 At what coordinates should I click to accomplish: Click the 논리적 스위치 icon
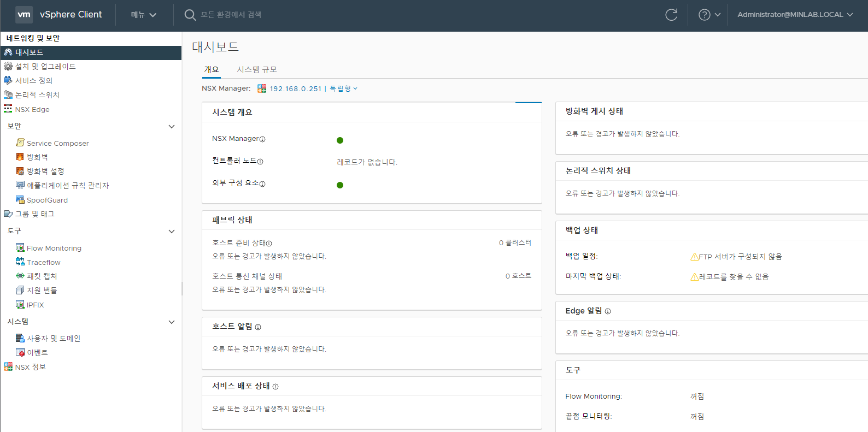click(x=8, y=94)
